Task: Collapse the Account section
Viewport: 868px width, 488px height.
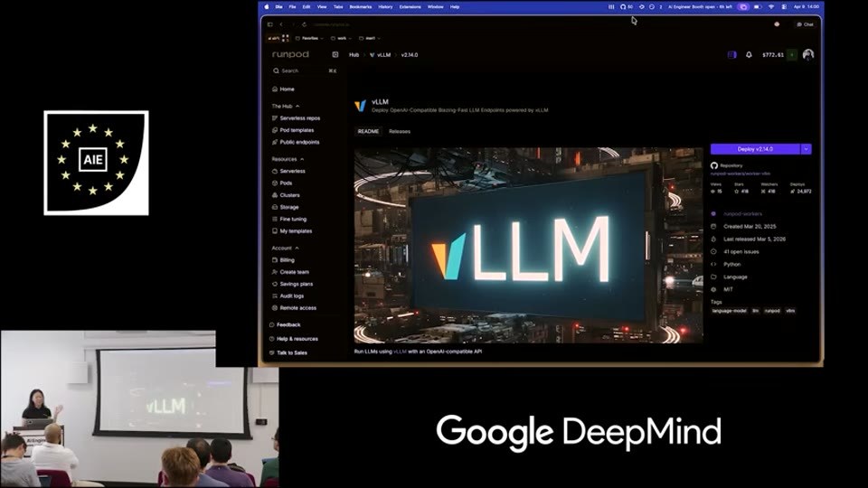Action: click(286, 249)
